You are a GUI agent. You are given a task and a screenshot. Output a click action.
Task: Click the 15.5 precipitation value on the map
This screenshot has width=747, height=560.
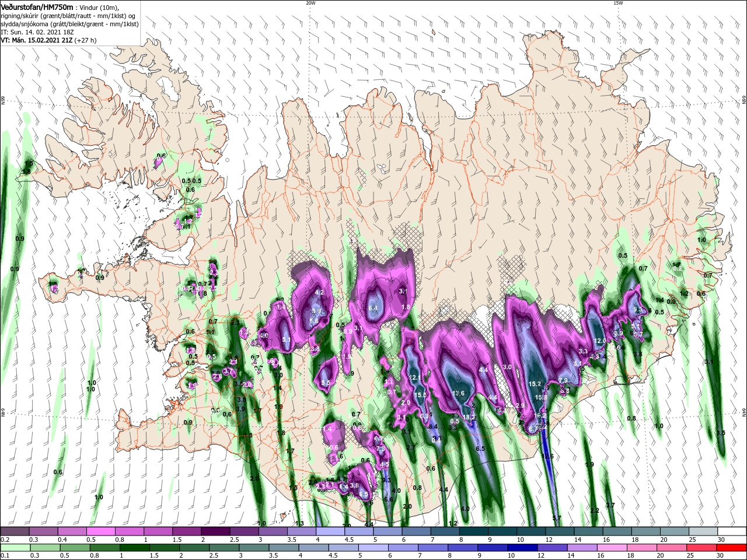coord(421,395)
